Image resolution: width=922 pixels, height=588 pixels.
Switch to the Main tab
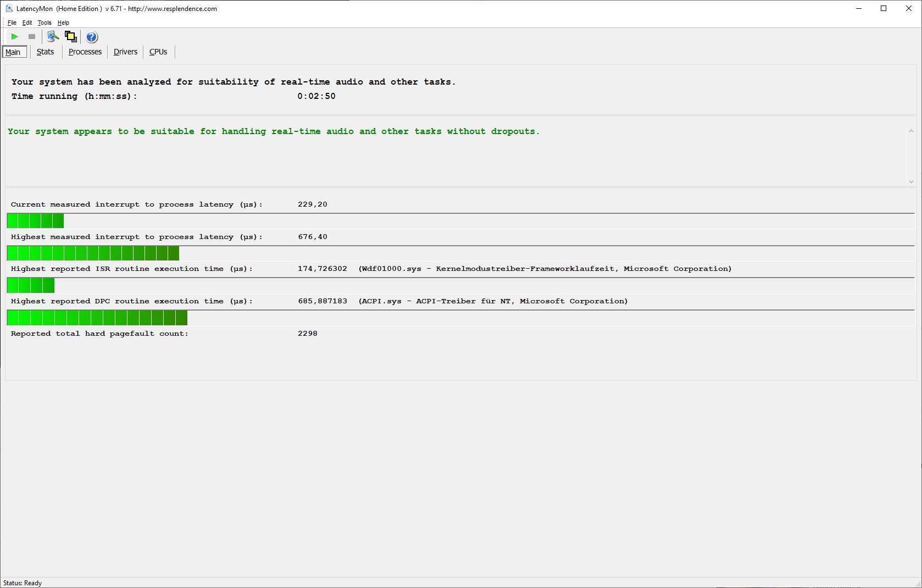pyautogui.click(x=14, y=52)
